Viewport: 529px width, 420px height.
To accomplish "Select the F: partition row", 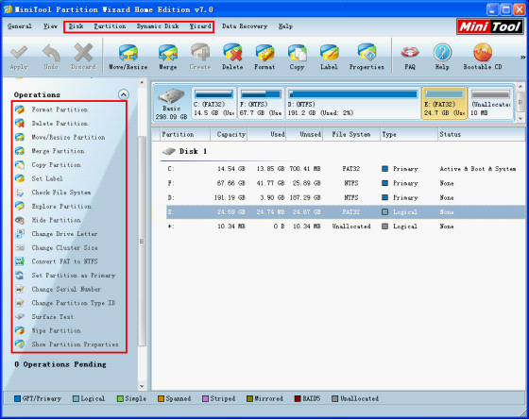I will click(x=338, y=183).
